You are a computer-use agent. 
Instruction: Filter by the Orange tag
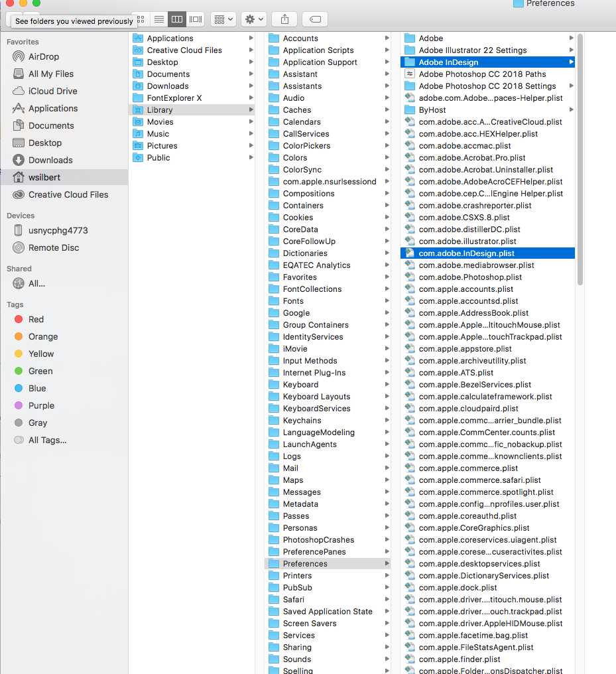(x=64, y=336)
